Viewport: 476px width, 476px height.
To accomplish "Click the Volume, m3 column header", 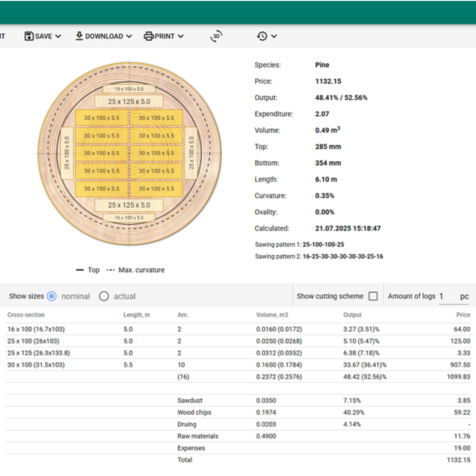I will pyautogui.click(x=272, y=315).
